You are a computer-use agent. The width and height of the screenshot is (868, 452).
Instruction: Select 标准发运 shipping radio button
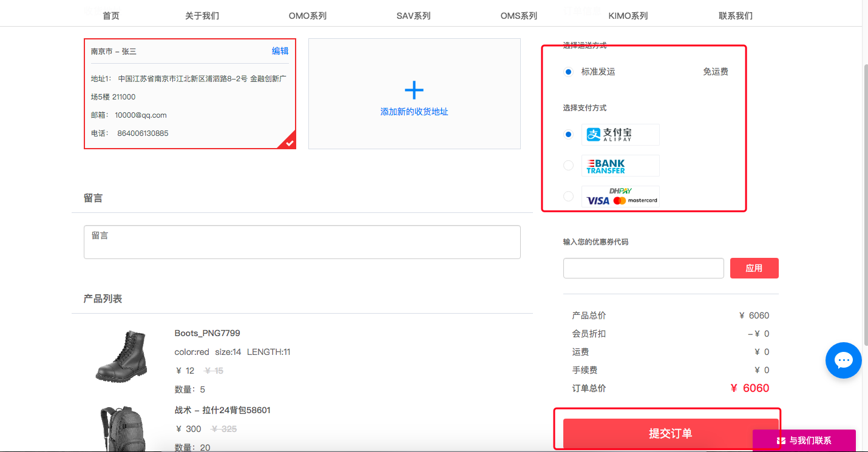[568, 72]
